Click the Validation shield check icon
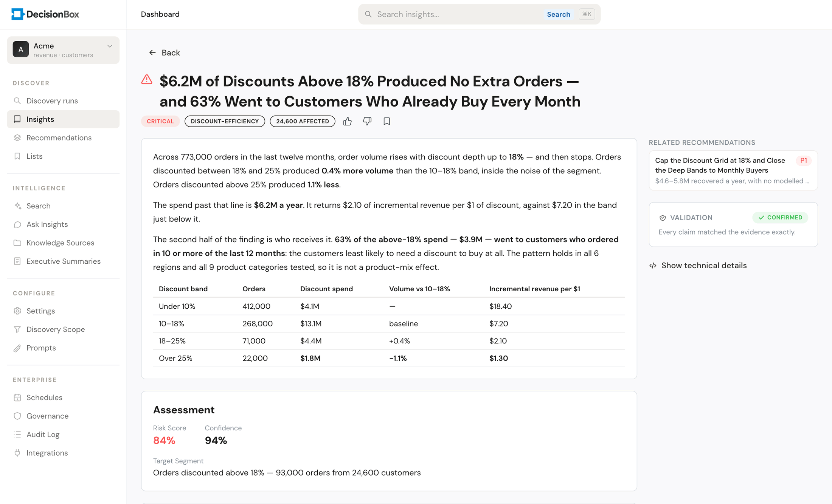The image size is (832, 504). click(x=663, y=218)
